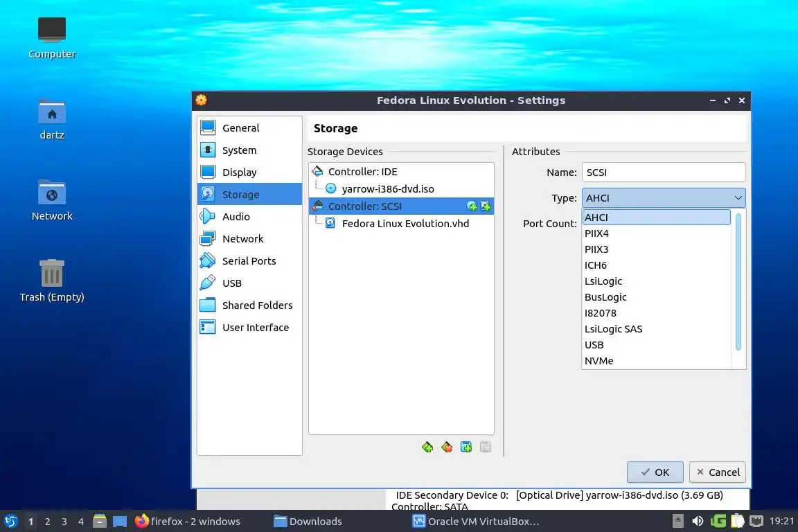Viewport: 798px width, 532px height.
Task: Switch to workspace 1
Action: click(31, 522)
